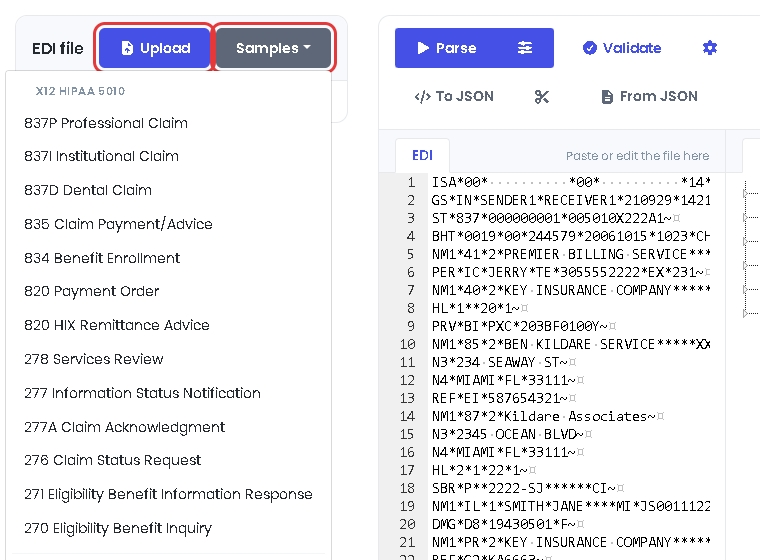
Task: Choose 277 Information Status Notification sample
Action: [142, 393]
